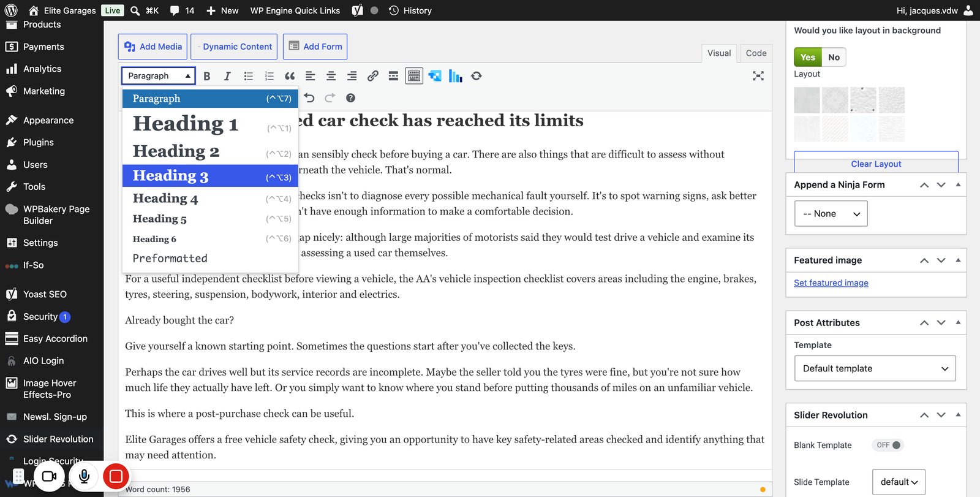This screenshot has height=497, width=980.
Task: Click the Add Media button
Action: [153, 47]
